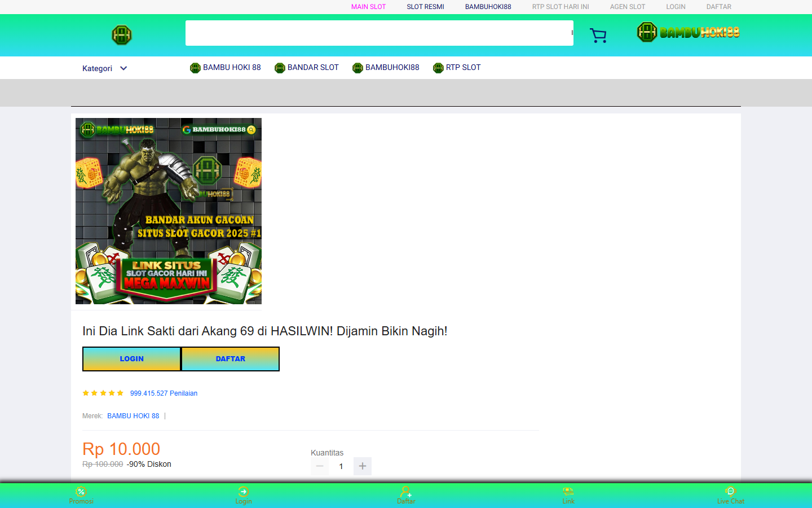Open RTP SLOT HARI INI menu item

561,7
